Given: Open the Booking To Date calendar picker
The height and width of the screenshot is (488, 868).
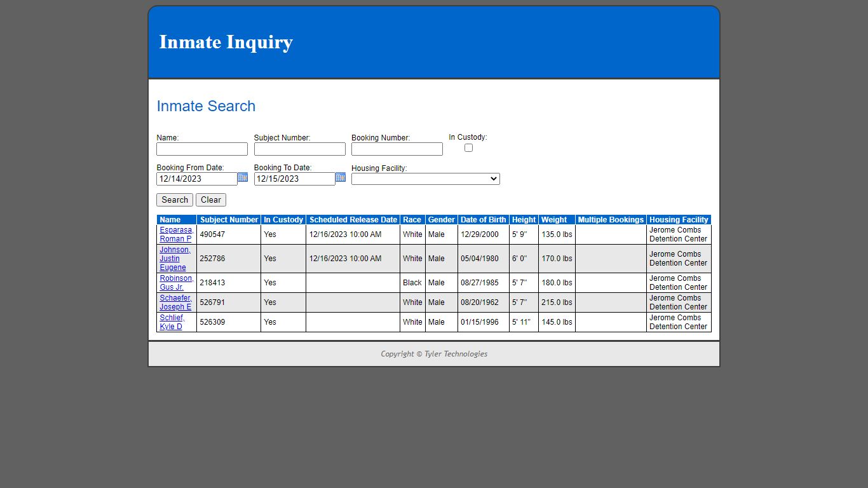Looking at the screenshot, I should (341, 177).
